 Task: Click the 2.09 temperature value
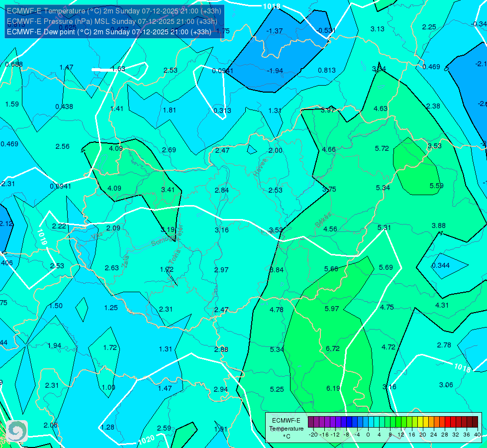[113, 228]
